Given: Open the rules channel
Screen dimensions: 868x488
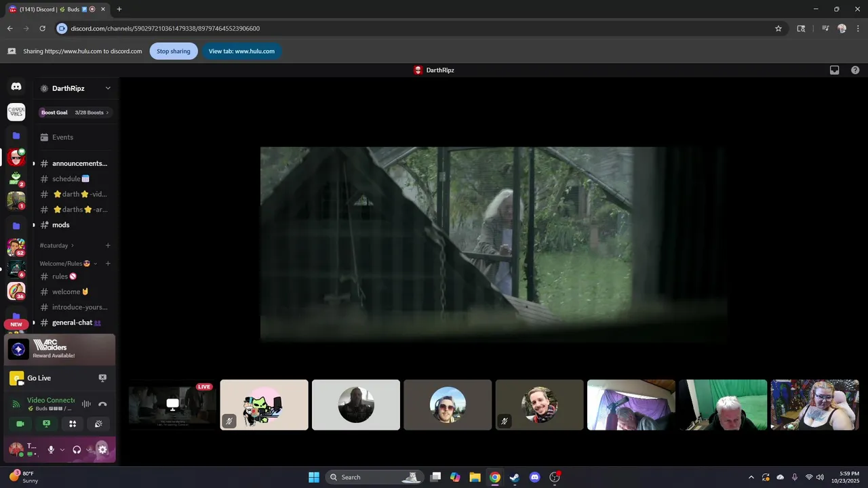Looking at the screenshot, I should (76, 277).
